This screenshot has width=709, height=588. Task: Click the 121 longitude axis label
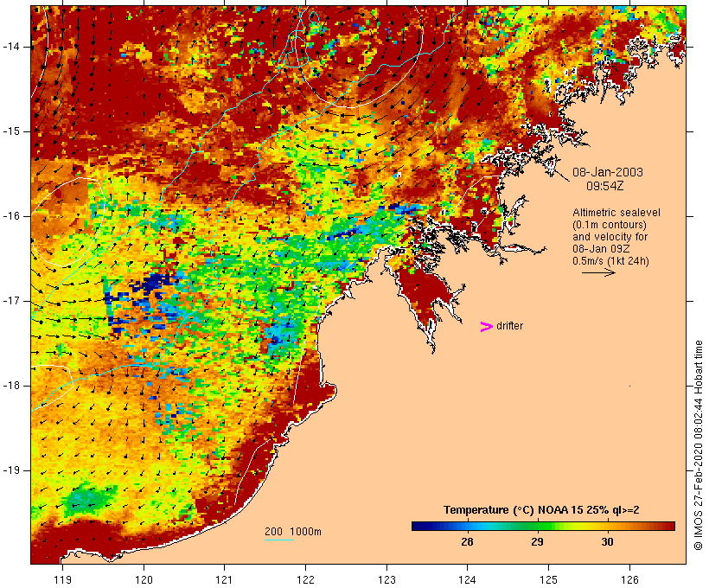(x=224, y=580)
